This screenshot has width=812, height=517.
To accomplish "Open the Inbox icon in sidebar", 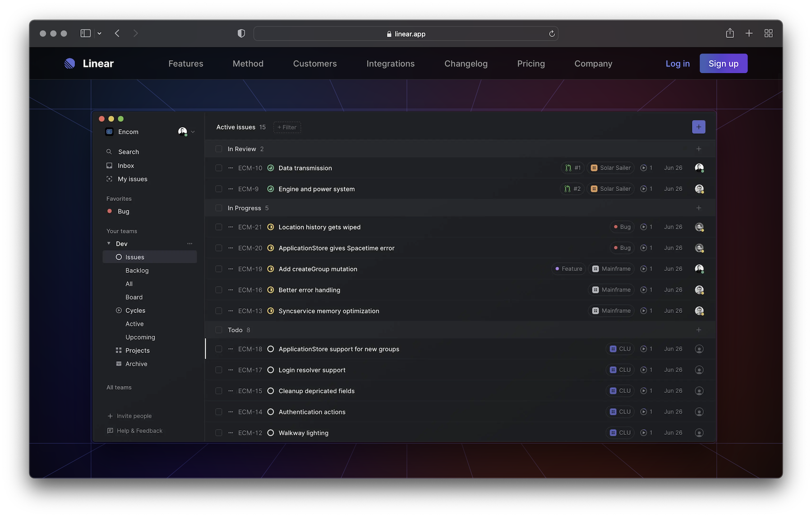I will pos(109,166).
